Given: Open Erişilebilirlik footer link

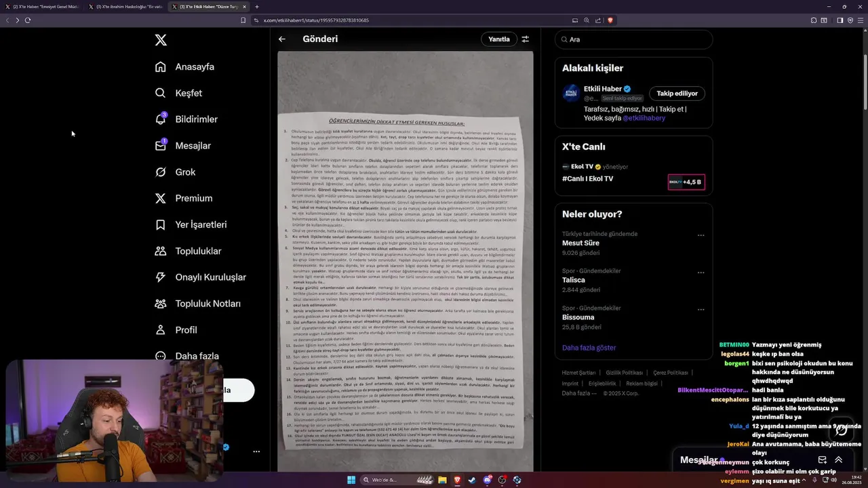Looking at the screenshot, I should (602, 384).
